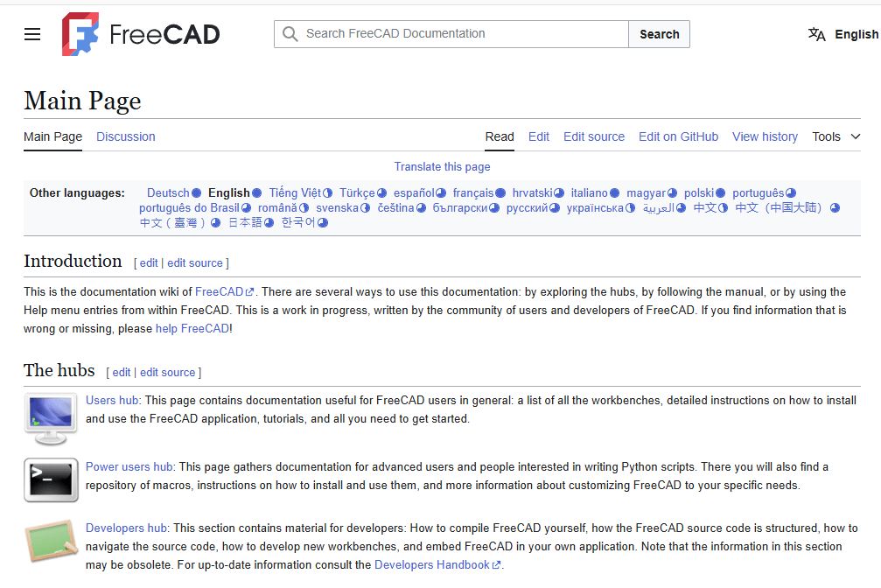
Task: Click the Users hub monitor icon
Action: (x=51, y=419)
